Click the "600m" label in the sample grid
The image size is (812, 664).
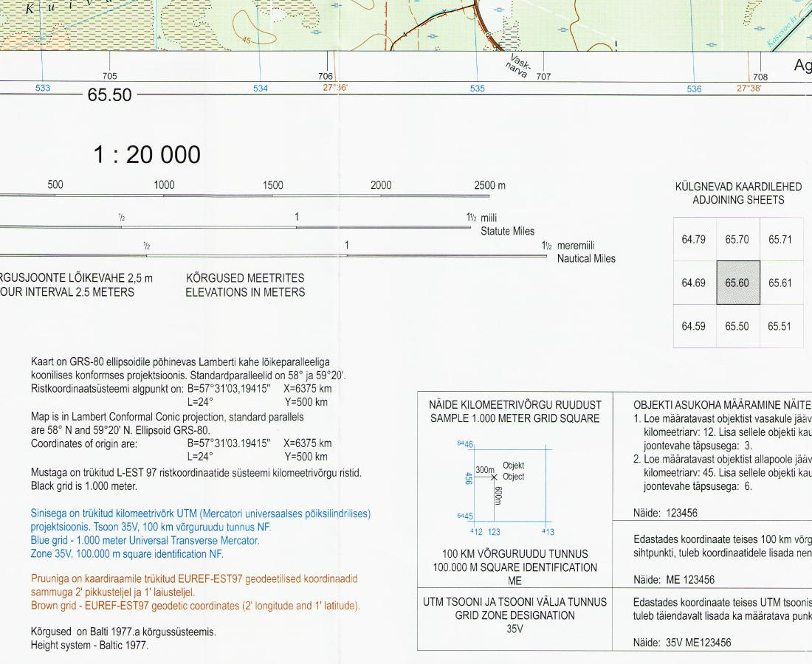click(x=498, y=496)
